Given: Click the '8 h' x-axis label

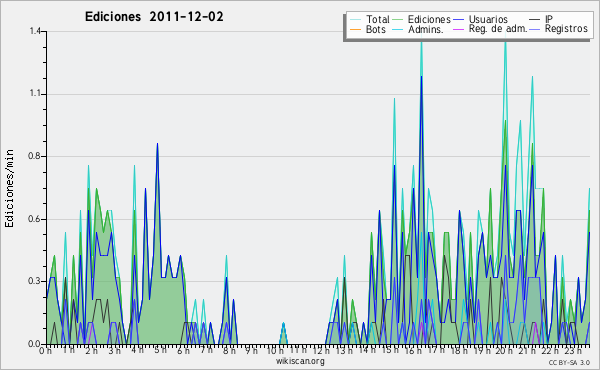Looking at the screenshot, I should [x=229, y=350].
